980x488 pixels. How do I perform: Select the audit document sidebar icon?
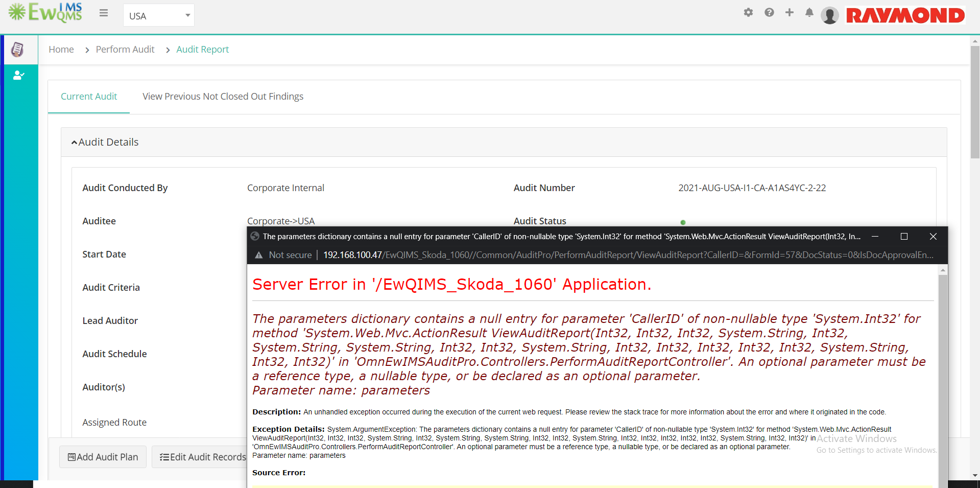tap(17, 50)
